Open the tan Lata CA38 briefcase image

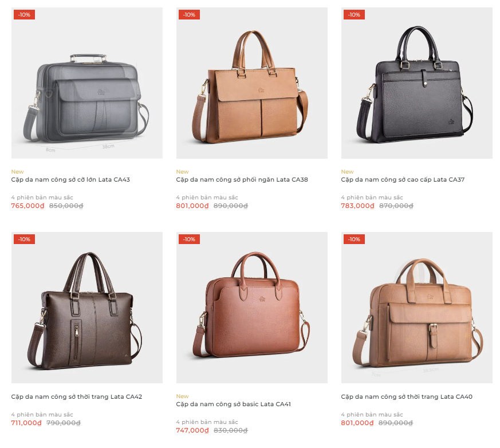252,83
